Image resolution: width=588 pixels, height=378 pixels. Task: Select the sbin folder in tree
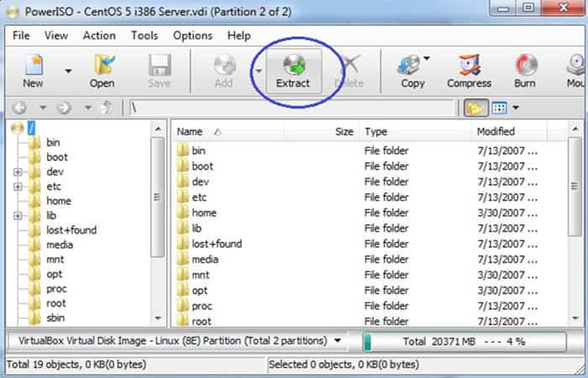[55, 318]
